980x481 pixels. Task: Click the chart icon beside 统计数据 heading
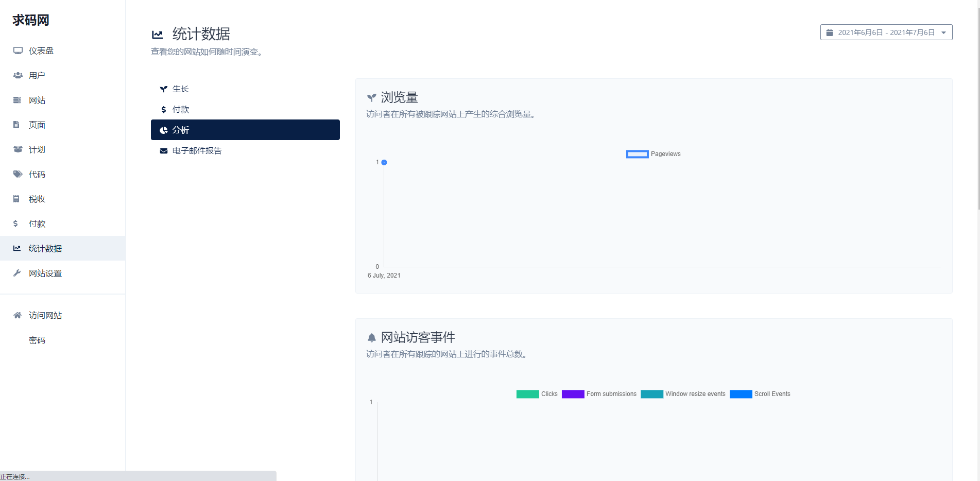pos(158,35)
